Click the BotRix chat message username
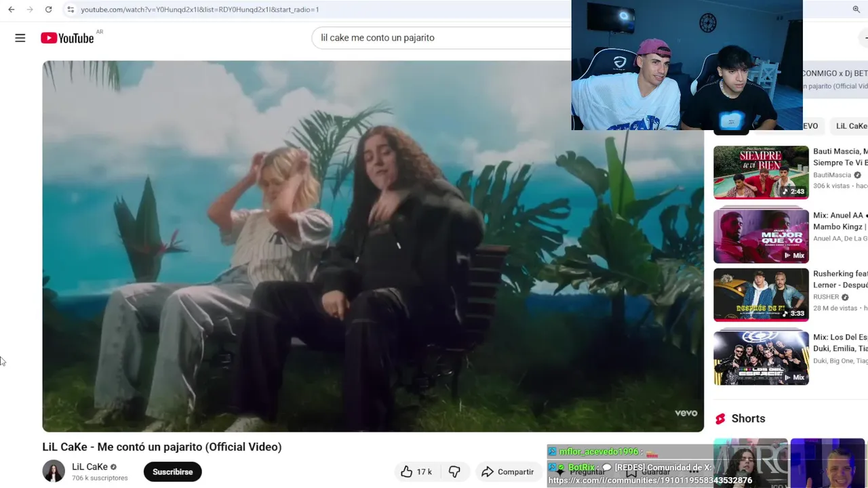Viewport: 868px width, 488px height. (x=581, y=468)
